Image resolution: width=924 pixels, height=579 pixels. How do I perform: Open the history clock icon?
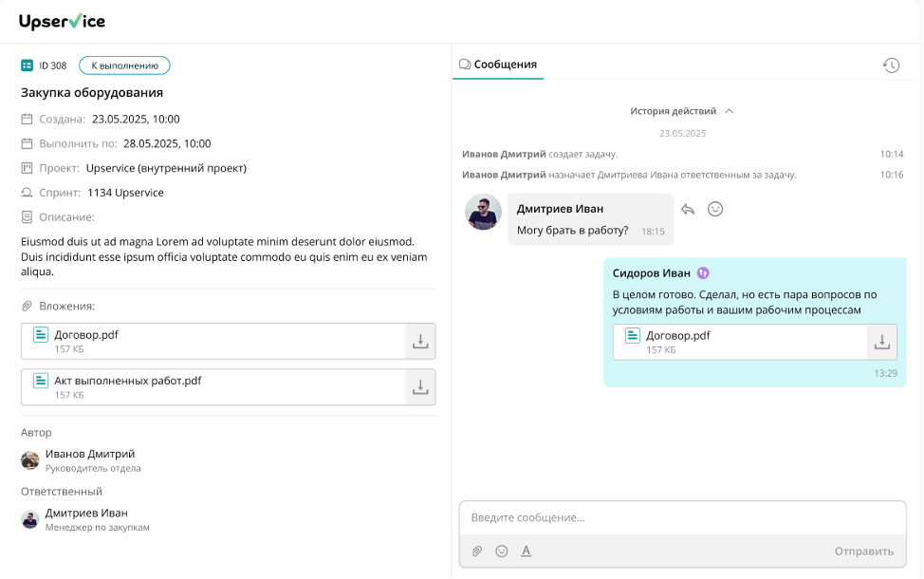891,65
